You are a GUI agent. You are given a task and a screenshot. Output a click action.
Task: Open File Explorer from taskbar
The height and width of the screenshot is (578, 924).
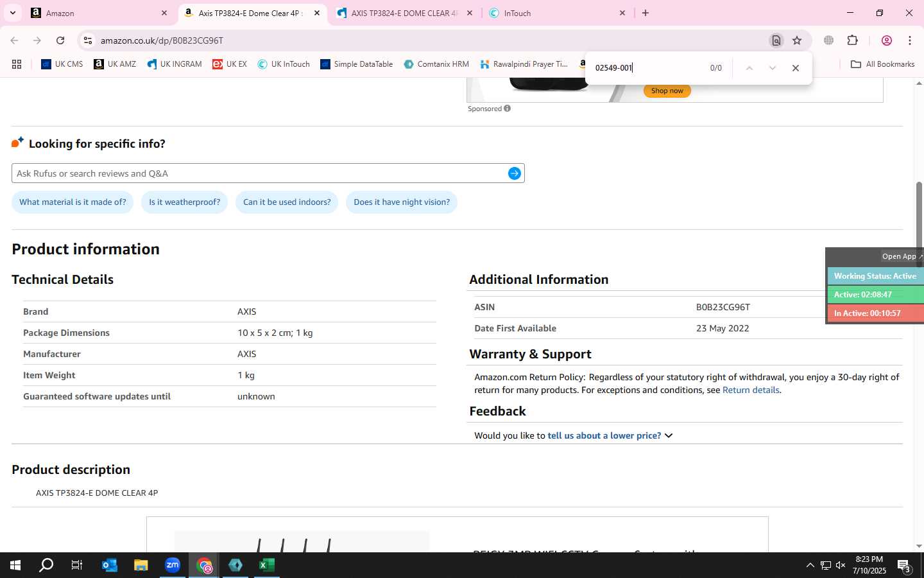point(141,565)
